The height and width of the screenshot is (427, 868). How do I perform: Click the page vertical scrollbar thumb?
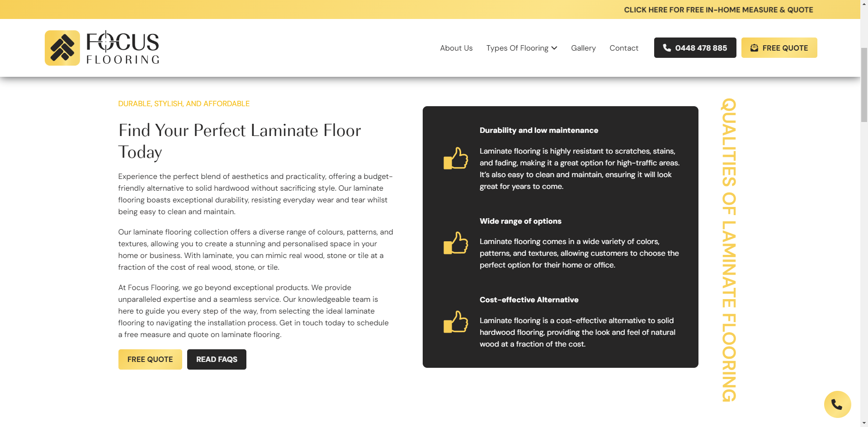point(864,84)
